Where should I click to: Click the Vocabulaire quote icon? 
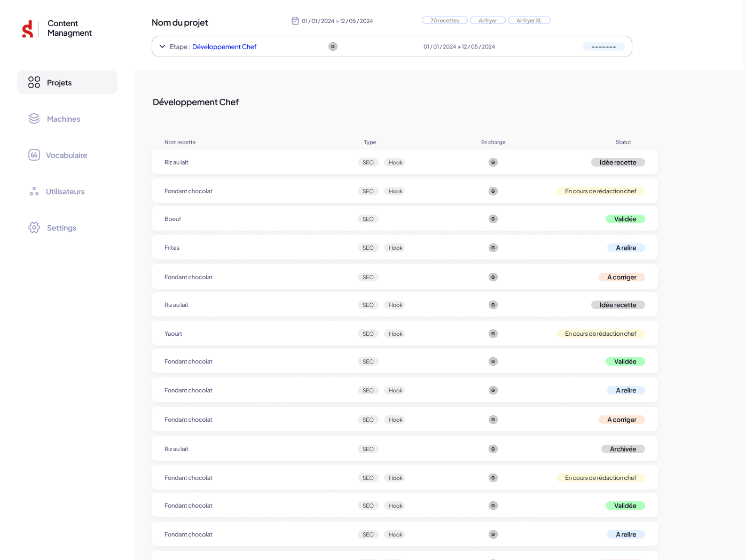point(34,155)
